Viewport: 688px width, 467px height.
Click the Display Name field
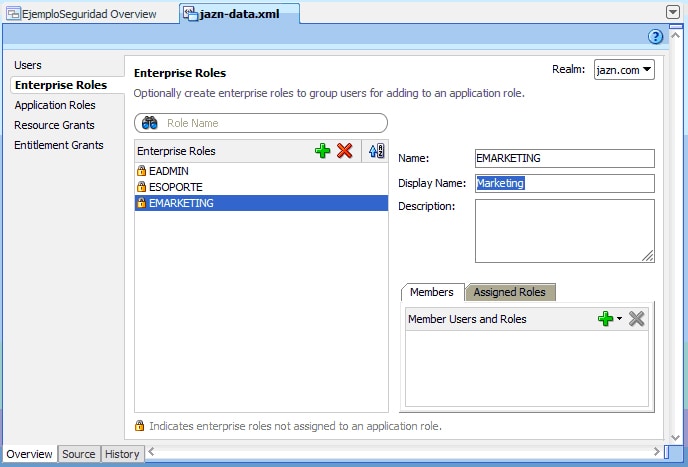tap(565, 183)
